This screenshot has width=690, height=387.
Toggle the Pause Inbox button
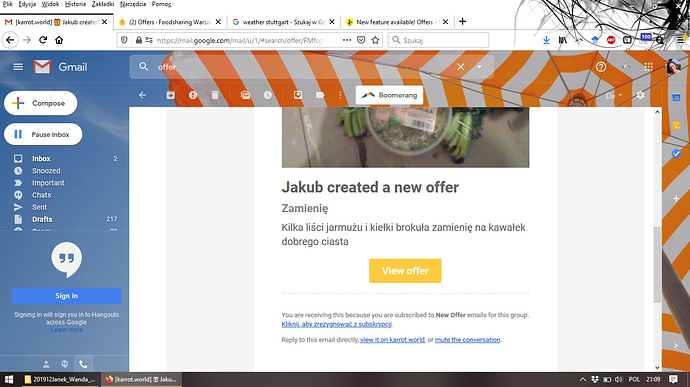(x=43, y=134)
